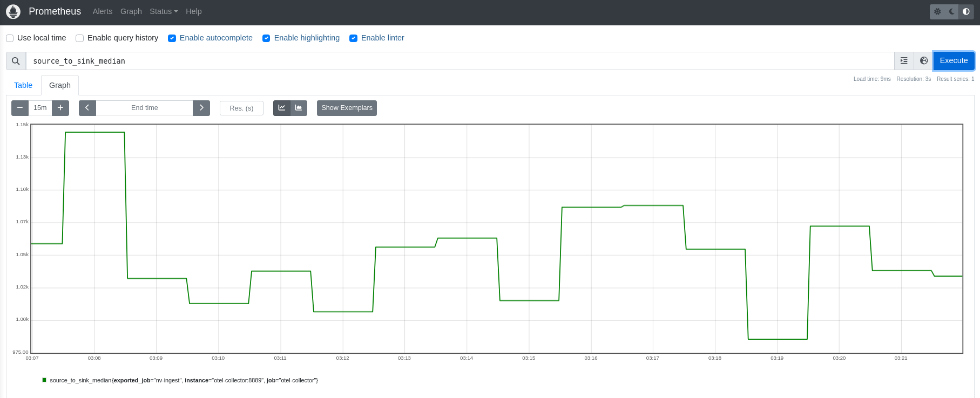Click the format expression icon

click(904, 61)
